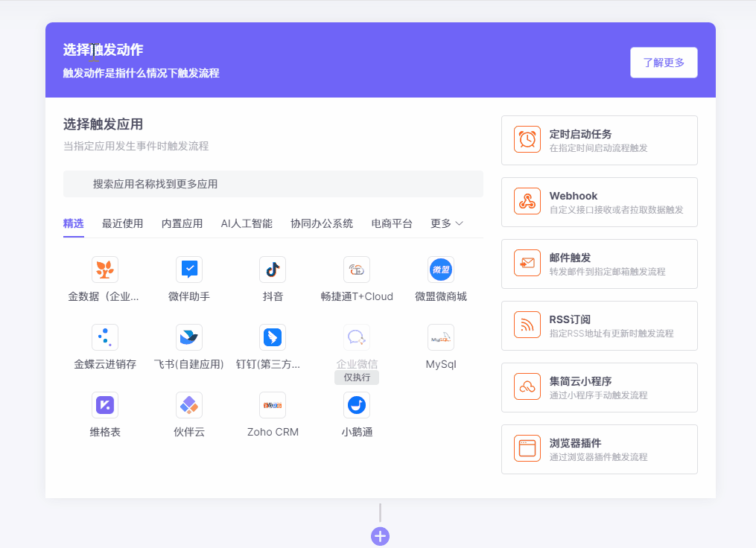Choose the RSS订阅 title text
Image resolution: width=756 pixels, height=548 pixels.
[x=570, y=319]
